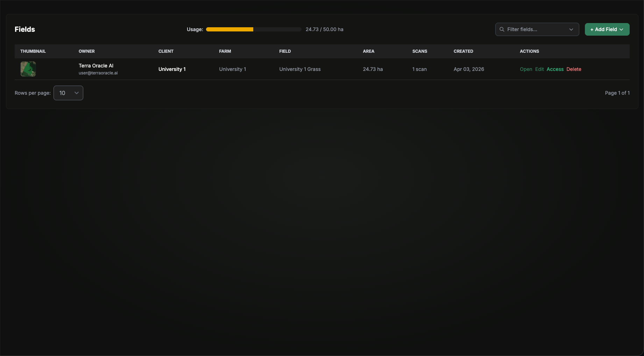644x356 pixels.
Task: Change the Rows per page selection
Action: tap(68, 93)
